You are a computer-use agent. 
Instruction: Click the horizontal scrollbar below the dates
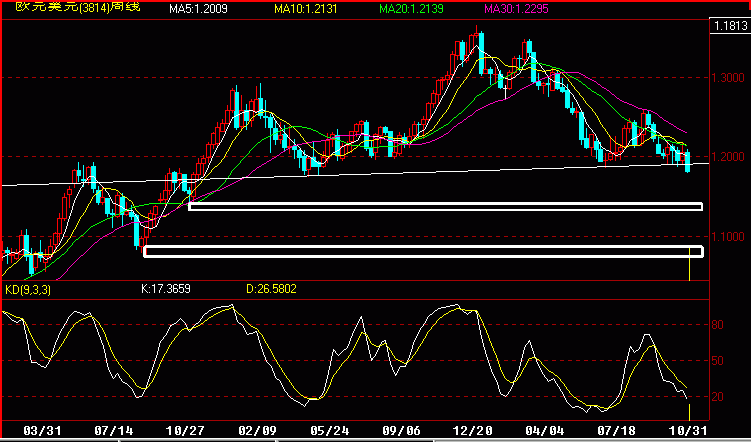pos(376,440)
